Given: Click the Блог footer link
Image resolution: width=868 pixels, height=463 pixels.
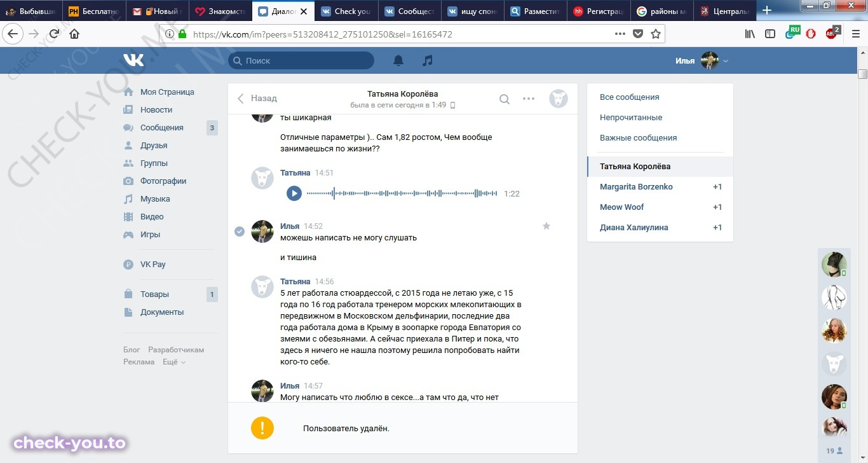Looking at the screenshot, I should 132,350.
